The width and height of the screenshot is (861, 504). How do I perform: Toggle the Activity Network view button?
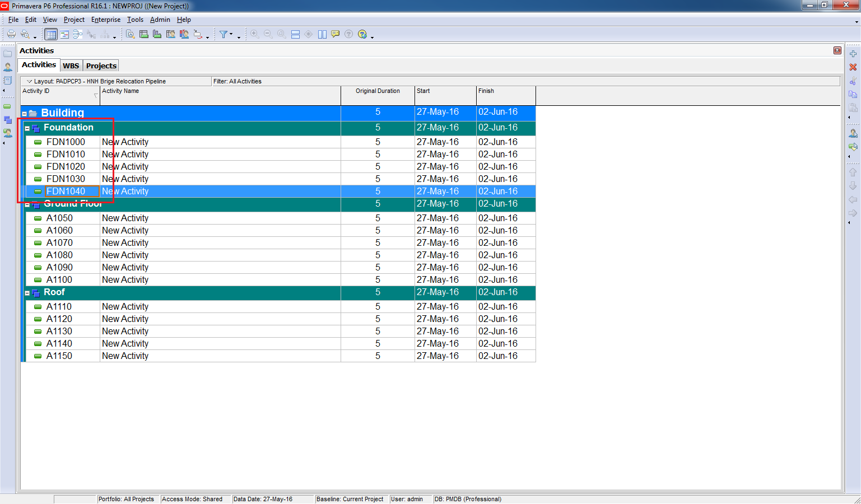coord(78,34)
